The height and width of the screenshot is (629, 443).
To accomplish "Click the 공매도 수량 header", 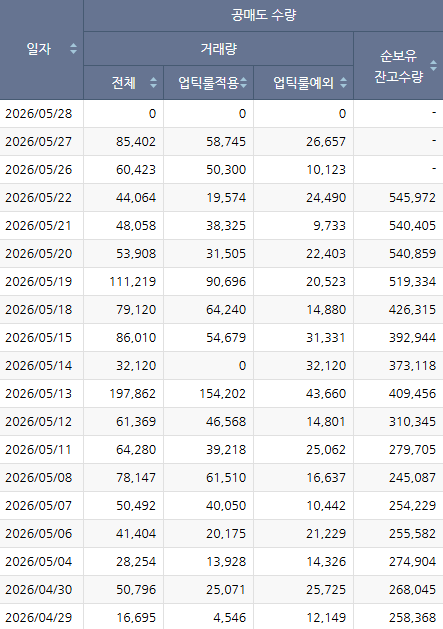I will (x=263, y=15).
